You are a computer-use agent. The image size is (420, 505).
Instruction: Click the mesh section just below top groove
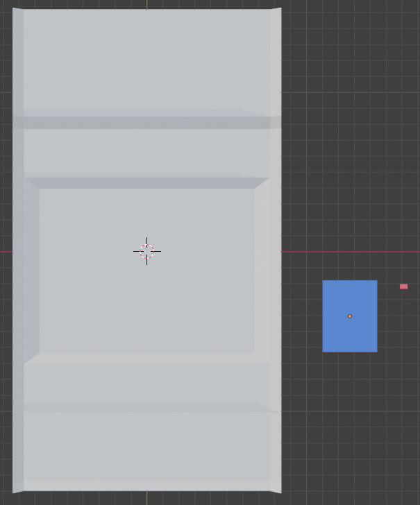click(x=146, y=151)
